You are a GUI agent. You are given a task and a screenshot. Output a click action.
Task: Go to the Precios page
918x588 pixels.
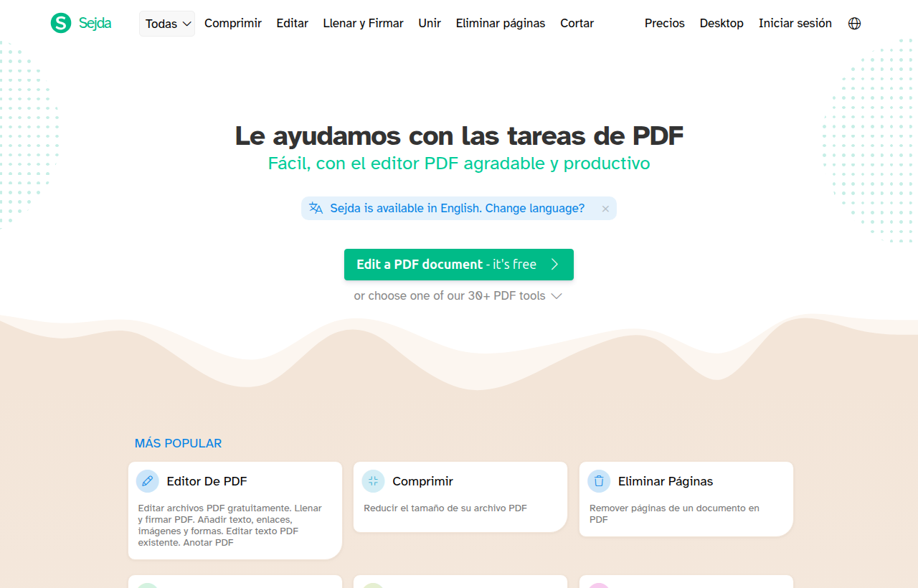665,24
